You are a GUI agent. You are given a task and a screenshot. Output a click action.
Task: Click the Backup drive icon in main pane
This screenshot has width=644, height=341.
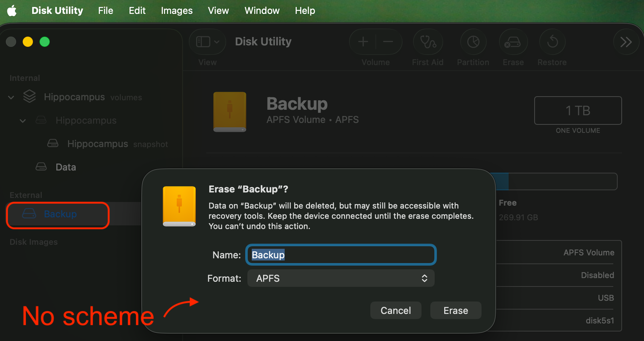[230, 112]
